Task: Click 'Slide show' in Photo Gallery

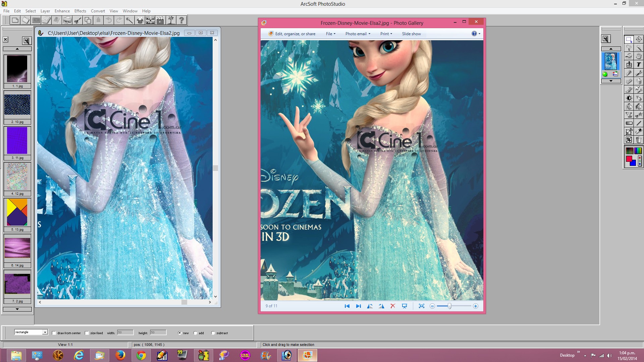Action: coord(411,34)
